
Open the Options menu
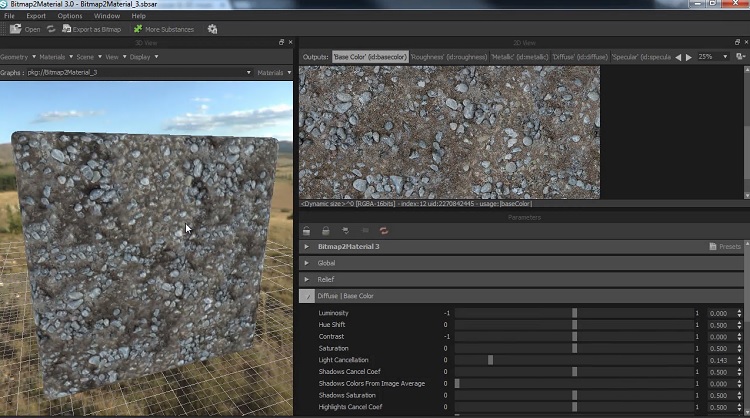pos(70,16)
